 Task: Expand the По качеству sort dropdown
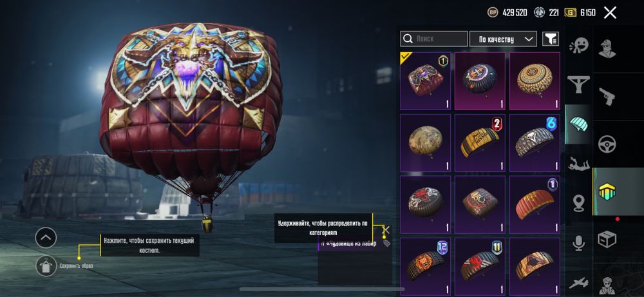coord(503,39)
